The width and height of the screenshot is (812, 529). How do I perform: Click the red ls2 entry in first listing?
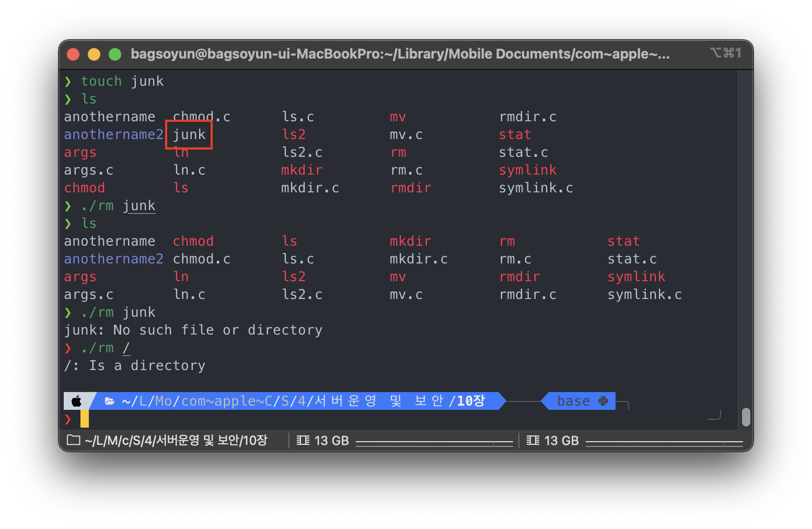[294, 134]
